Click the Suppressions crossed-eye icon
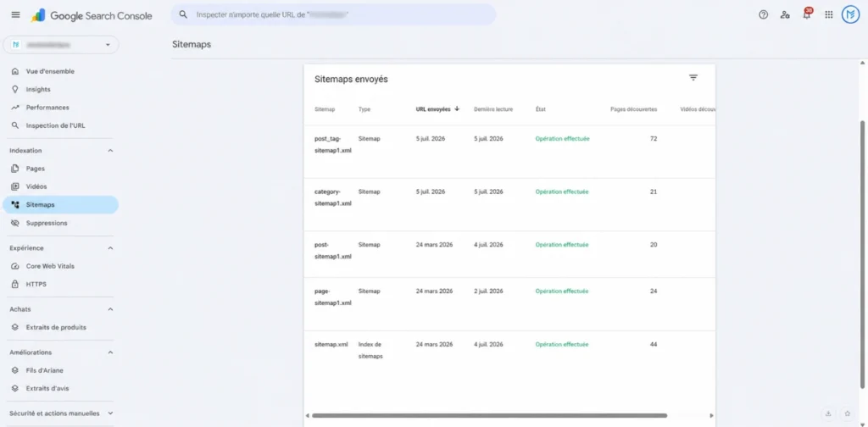Viewport: 868px width, 427px height. pos(15,223)
